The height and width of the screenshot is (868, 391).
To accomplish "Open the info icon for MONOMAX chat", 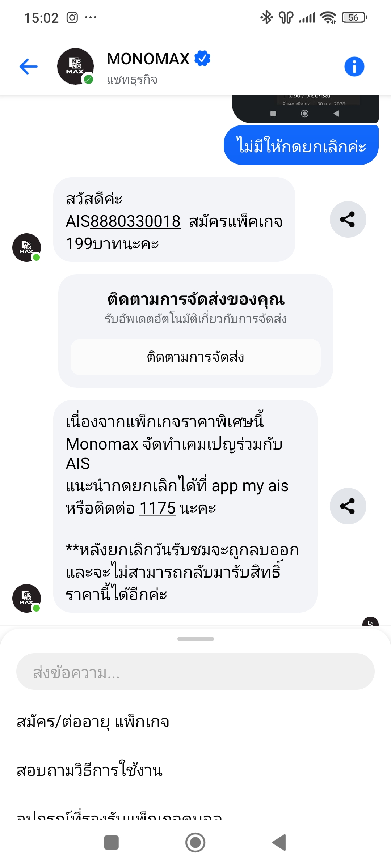I will 354,67.
